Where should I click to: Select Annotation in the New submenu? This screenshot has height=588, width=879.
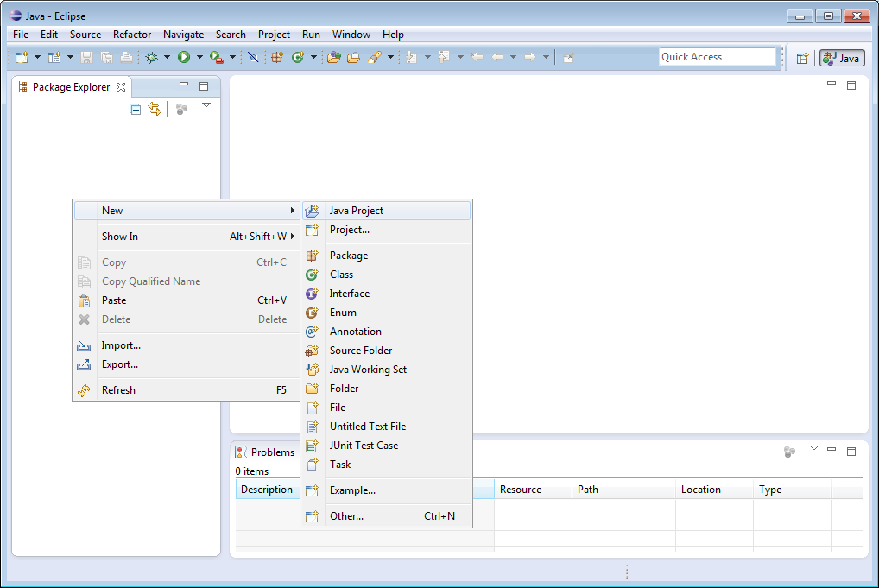(x=386, y=332)
